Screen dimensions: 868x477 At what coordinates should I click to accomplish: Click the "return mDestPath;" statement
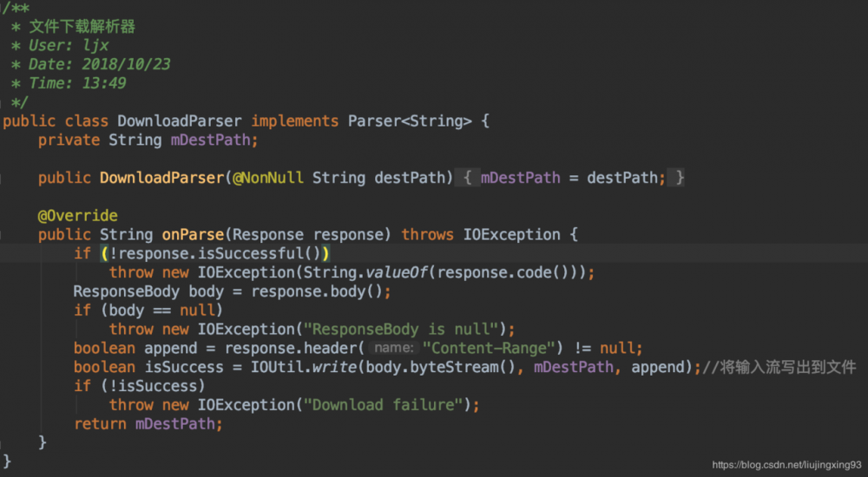148,424
